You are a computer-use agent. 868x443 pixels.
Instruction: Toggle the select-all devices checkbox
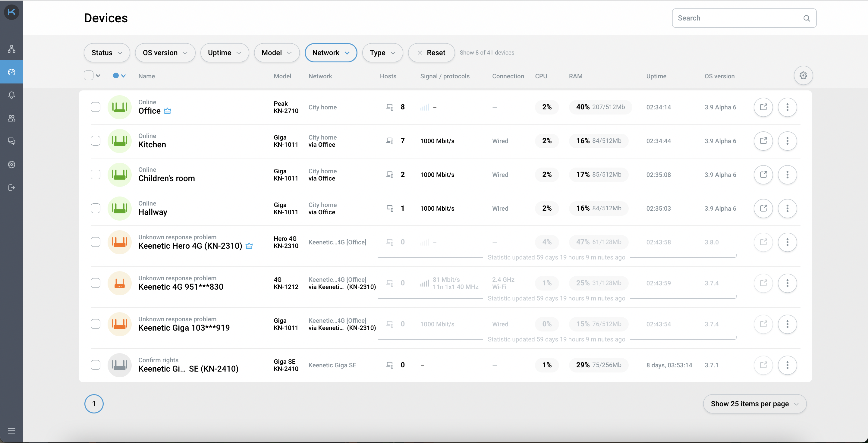[89, 75]
